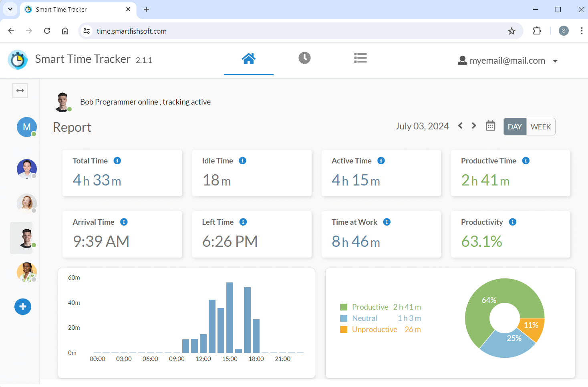The image size is (588, 387).
Task: Click the tallest bar before 15:00
Action: (230, 318)
